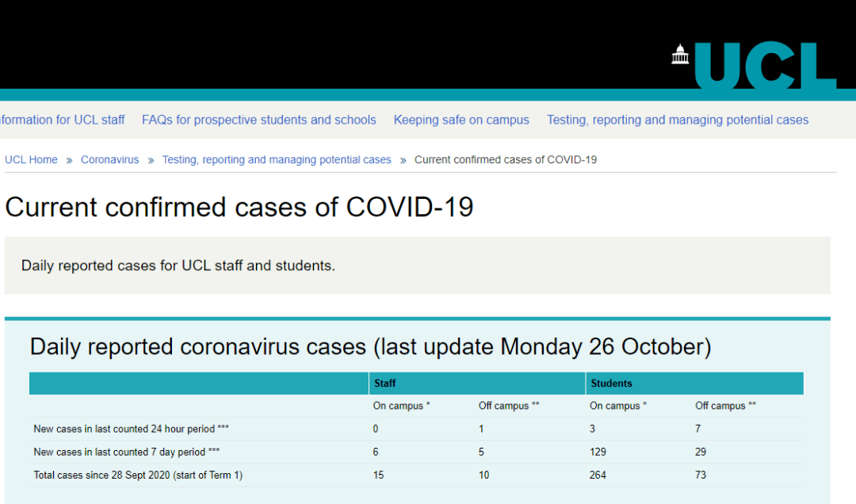856x504 pixels.
Task: Click the current page breadcrumb text
Action: click(x=506, y=160)
